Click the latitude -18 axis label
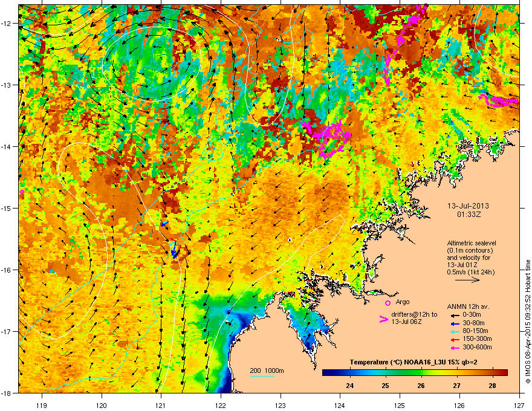The height and width of the screenshot is (411, 532). (7, 393)
